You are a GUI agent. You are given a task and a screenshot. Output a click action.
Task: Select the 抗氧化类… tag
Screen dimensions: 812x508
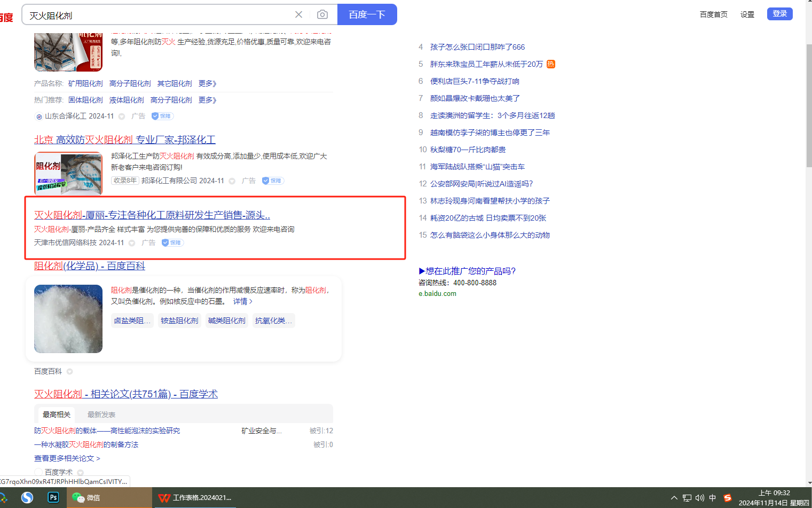[274, 321]
